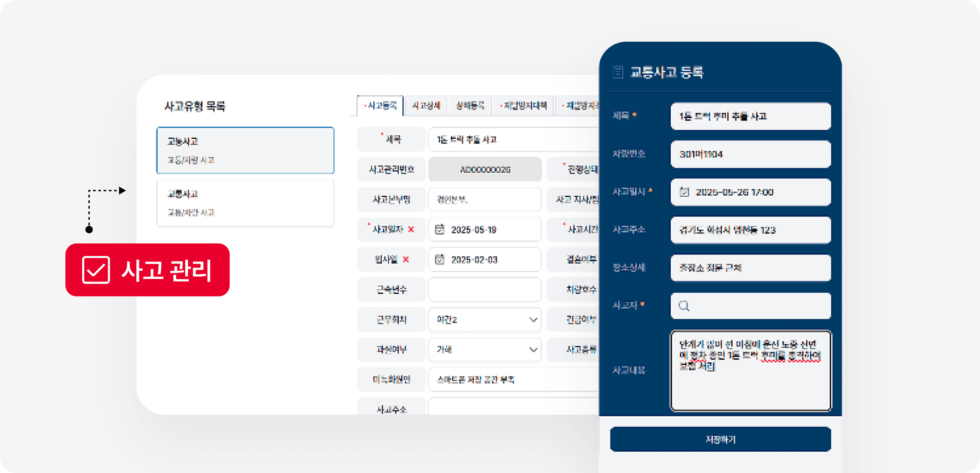Click the 사고 관리 checkmark icon
Screen dimensions: 980x473
pos(96,270)
